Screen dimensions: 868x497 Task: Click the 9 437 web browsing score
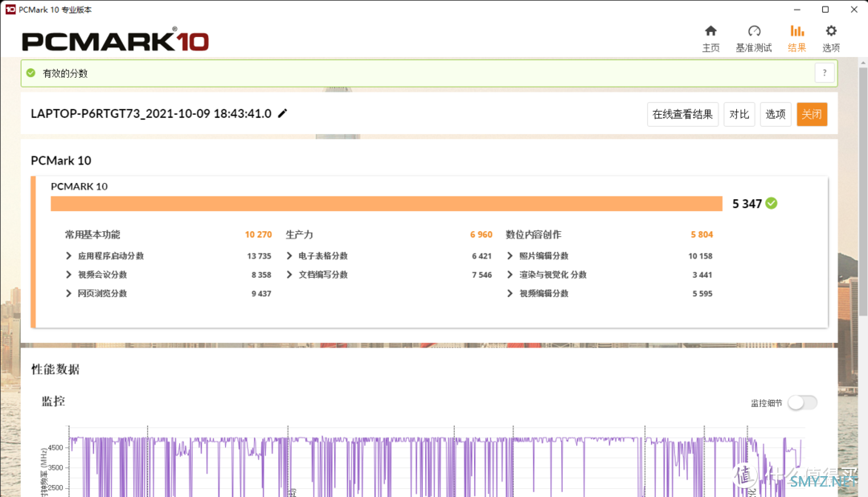[261, 294]
